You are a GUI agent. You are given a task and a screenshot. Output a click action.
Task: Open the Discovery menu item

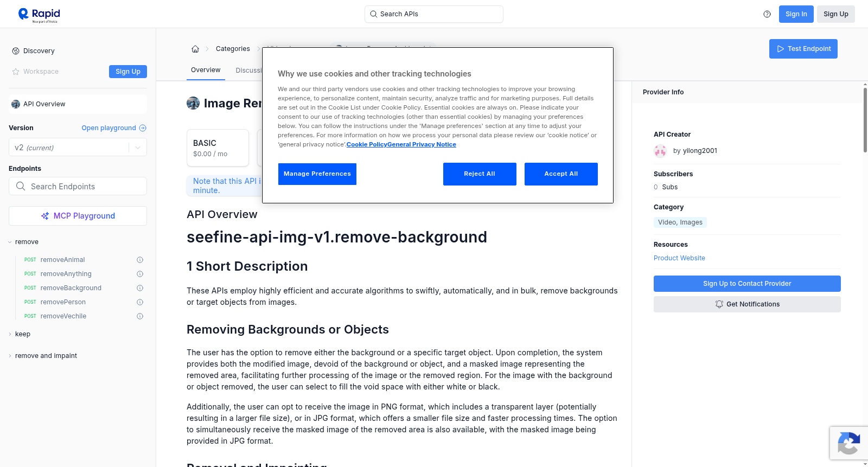tap(39, 51)
